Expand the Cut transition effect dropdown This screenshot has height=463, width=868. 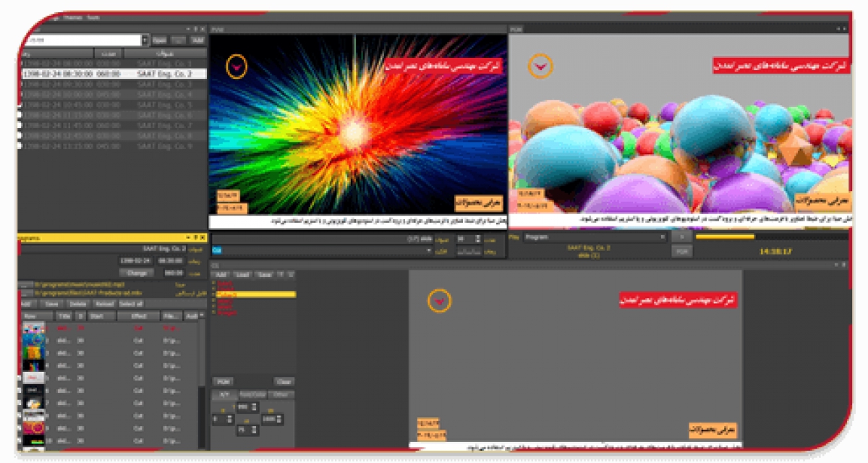[429, 250]
